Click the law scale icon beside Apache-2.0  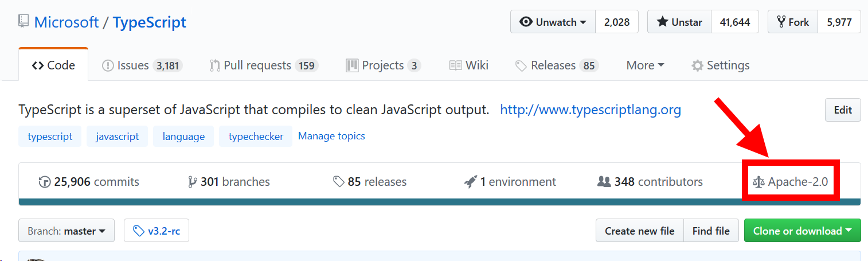coord(758,182)
